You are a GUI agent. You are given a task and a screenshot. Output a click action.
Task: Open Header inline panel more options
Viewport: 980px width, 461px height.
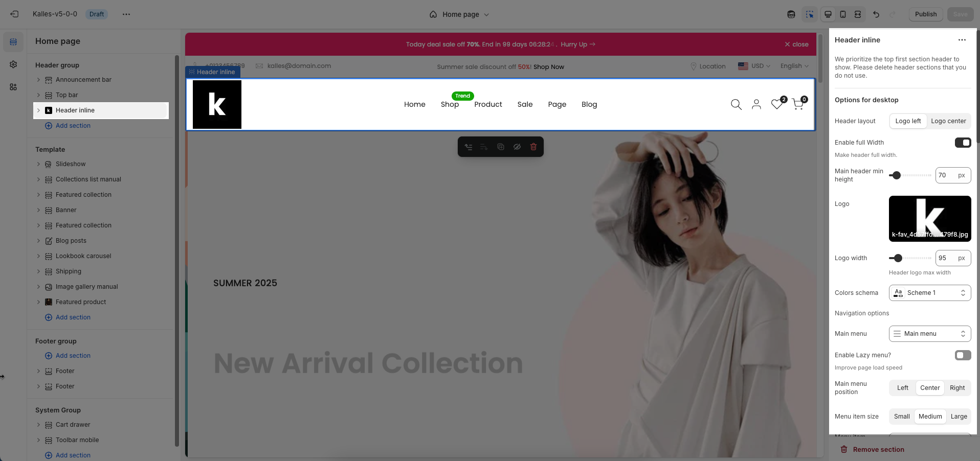tap(962, 40)
